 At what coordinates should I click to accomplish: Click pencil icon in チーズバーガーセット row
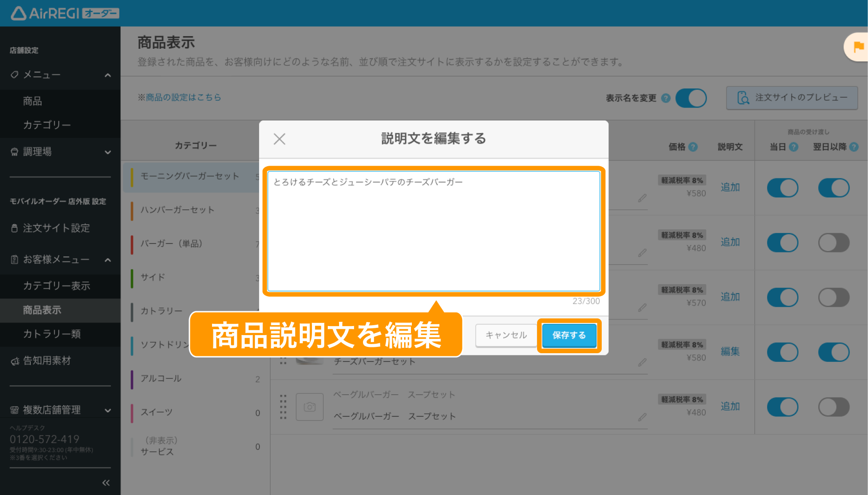[642, 363]
